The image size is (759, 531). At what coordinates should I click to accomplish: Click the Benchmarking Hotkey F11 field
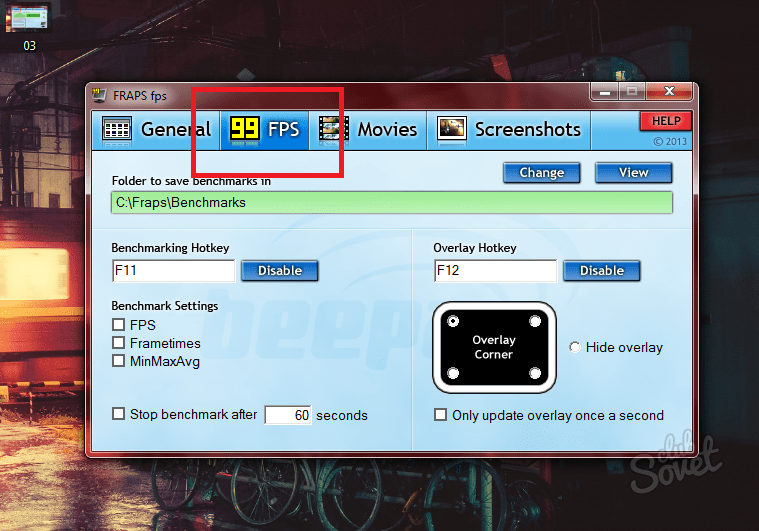pyautogui.click(x=174, y=271)
